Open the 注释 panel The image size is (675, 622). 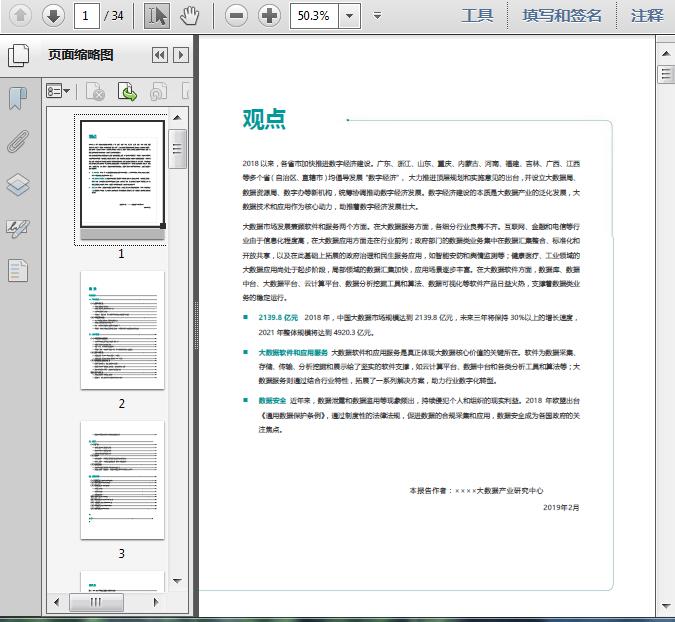click(x=647, y=16)
